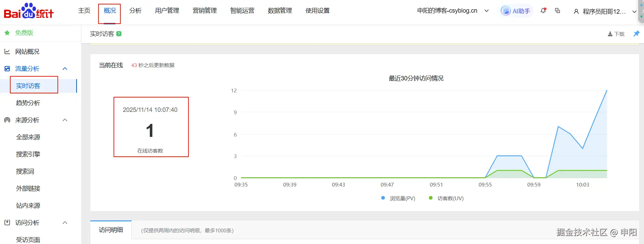
Task: Open 使用设置 menu
Action: (317, 11)
